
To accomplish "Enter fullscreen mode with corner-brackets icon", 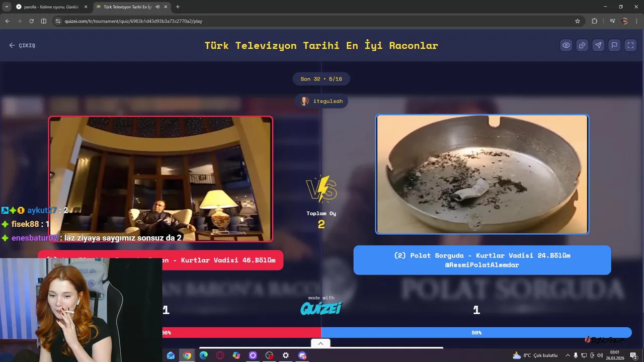I will 630,45.
